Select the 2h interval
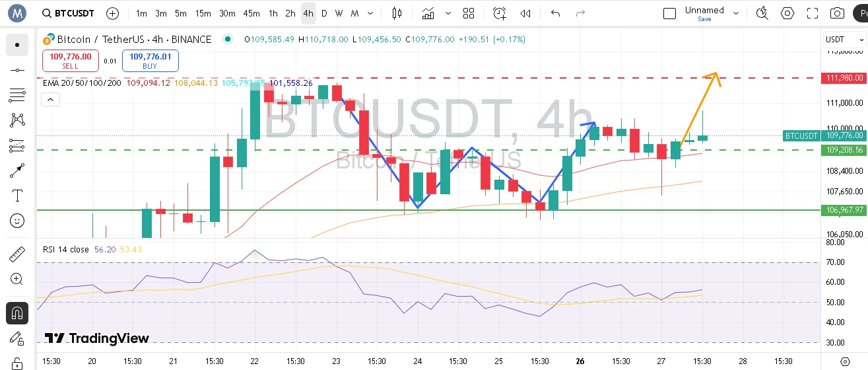This screenshot has width=868, height=370. pos(290,13)
